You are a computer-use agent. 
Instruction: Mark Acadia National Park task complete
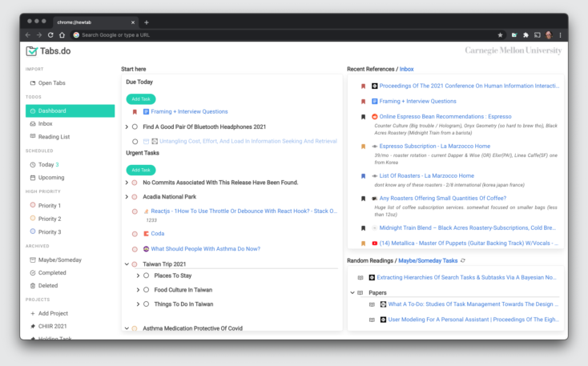pos(135,196)
